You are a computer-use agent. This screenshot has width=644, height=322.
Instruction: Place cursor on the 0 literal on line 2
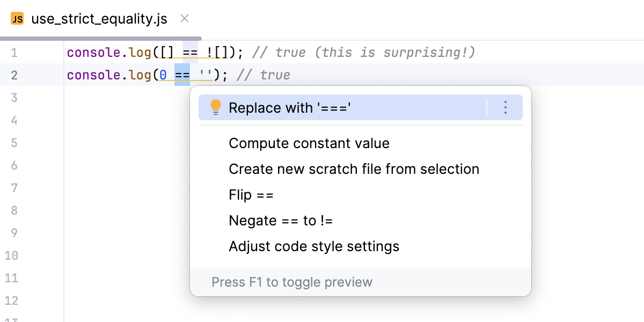[163, 75]
